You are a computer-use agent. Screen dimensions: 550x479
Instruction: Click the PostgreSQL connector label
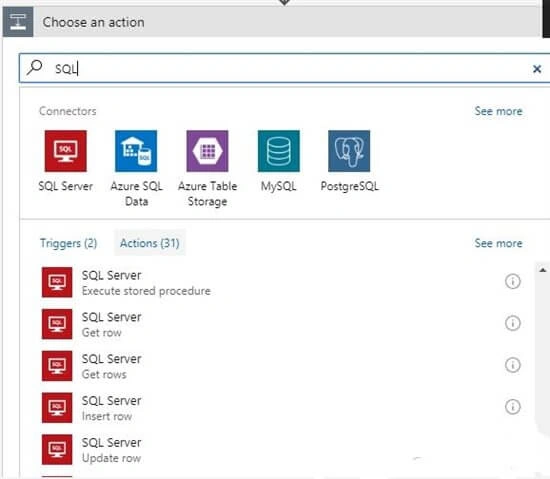(x=349, y=186)
